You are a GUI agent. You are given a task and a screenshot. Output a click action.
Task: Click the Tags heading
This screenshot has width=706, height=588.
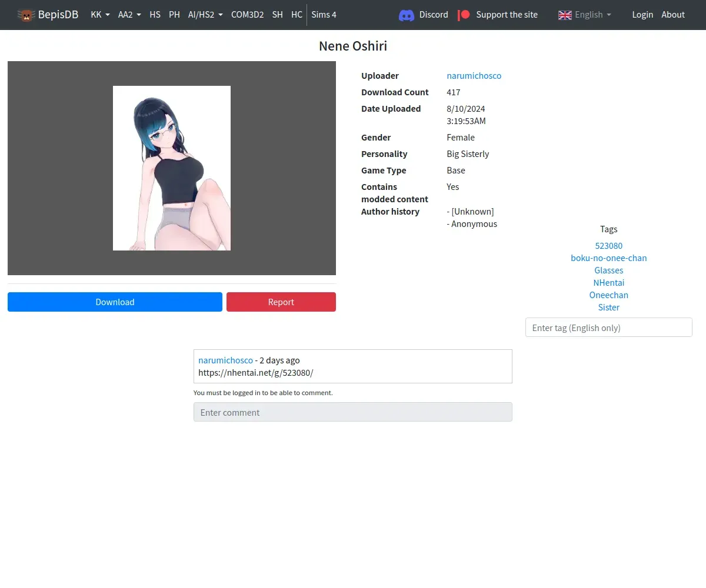[609, 229]
